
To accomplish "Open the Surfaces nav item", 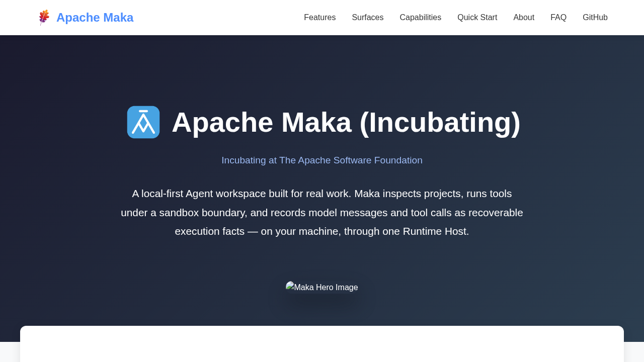I will tap(367, 18).
